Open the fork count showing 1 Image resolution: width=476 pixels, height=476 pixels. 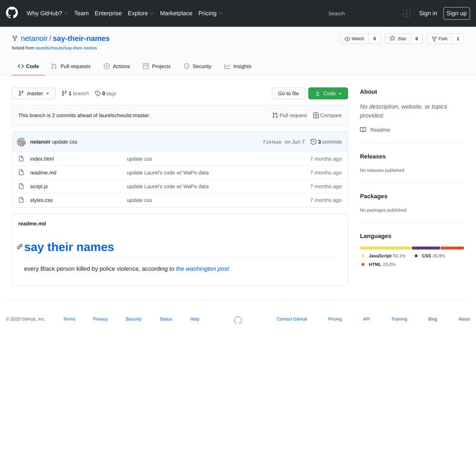(x=458, y=39)
